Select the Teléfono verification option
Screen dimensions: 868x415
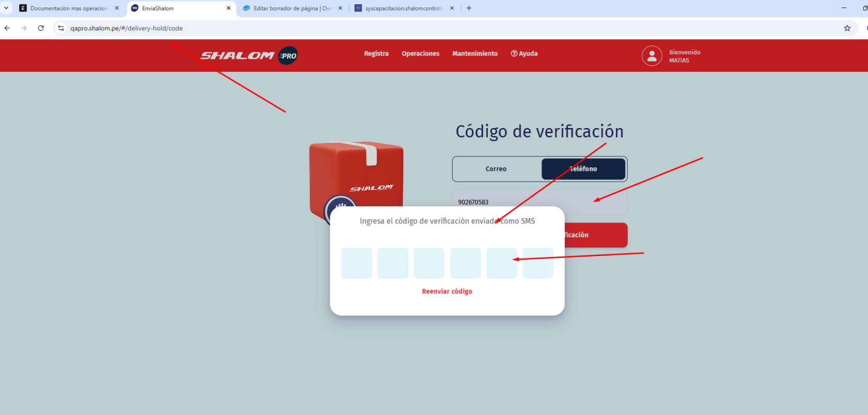(583, 169)
